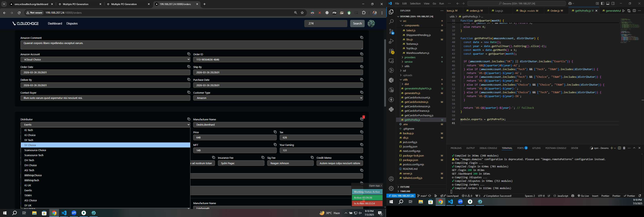Viewport: 644px width, 217px height.
Task: Toggle system volume mute icon in tray
Action: pos(360,213)
